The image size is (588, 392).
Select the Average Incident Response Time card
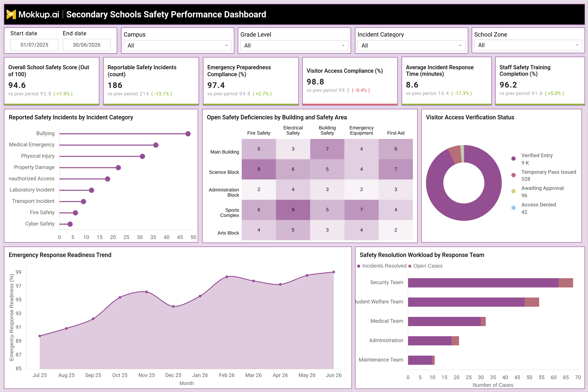446,81
